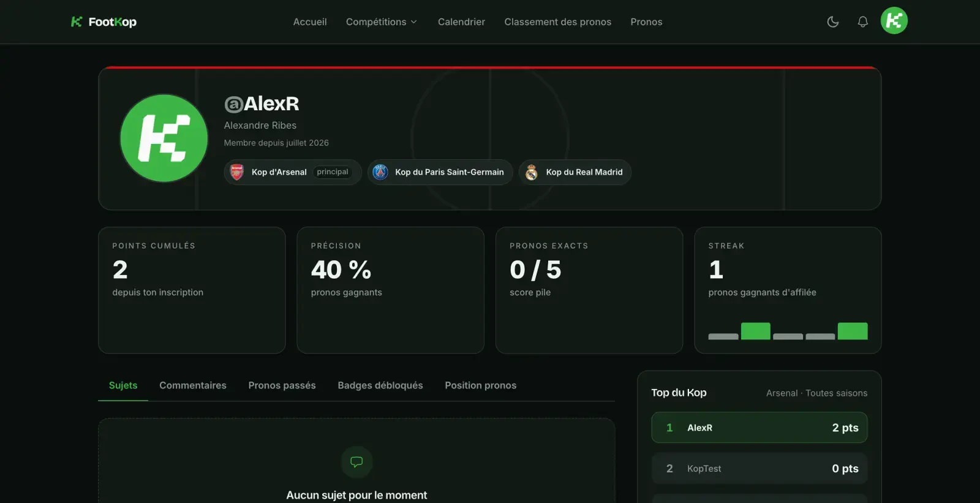
Task: Toggle dark mode with the moon icon
Action: (x=833, y=22)
